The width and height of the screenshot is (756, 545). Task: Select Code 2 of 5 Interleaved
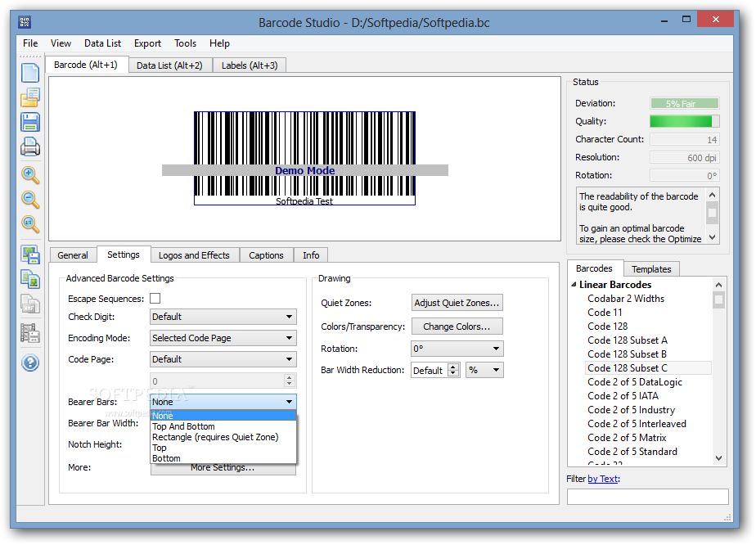pyautogui.click(x=637, y=424)
